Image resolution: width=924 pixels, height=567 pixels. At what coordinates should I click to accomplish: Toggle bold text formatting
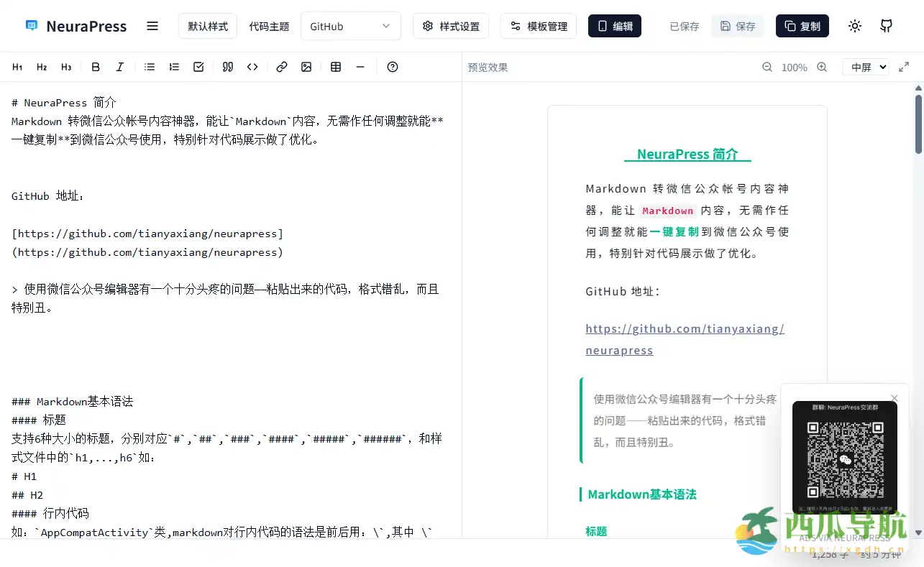(x=96, y=66)
